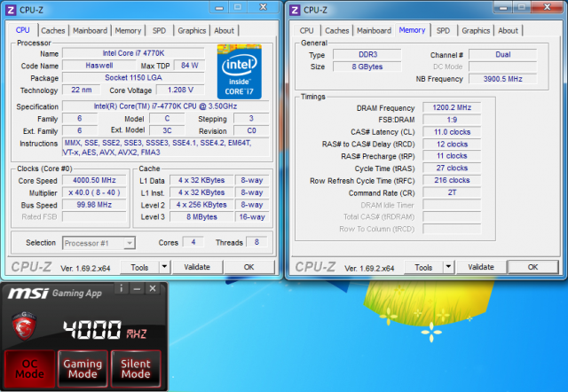This screenshot has width=568, height=392.
Task: Click the Bus Speed value 99.98 MHz
Action: tap(94, 205)
